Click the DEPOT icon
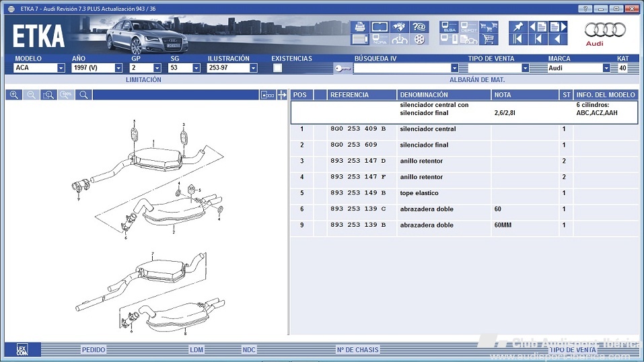The image size is (644, 362). (468, 27)
